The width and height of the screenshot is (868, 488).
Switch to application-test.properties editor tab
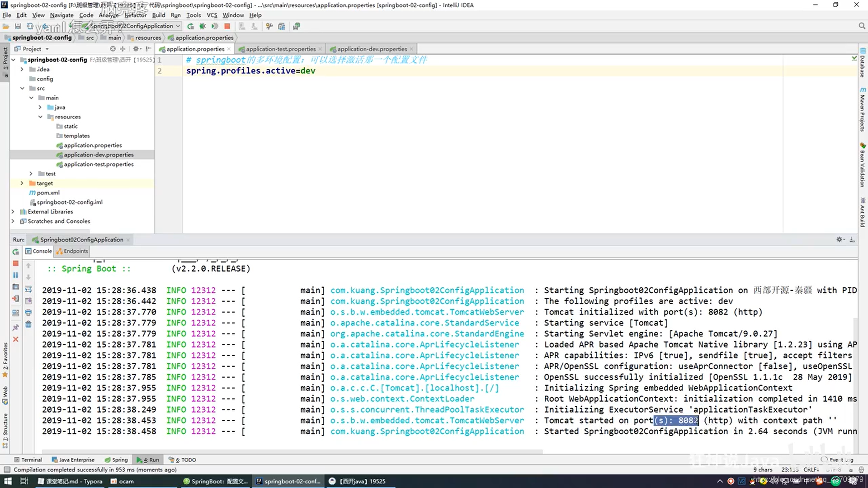tap(281, 49)
